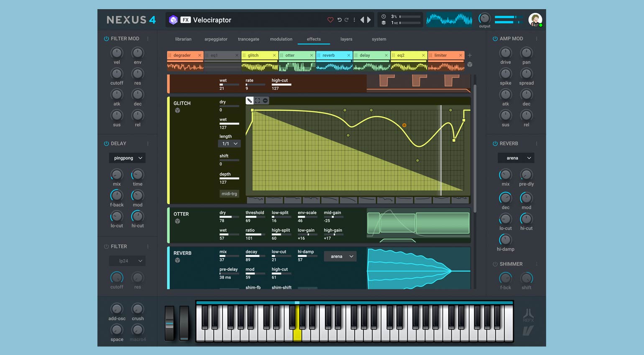This screenshot has width=644, height=355.
Task: Click the FX preset cube icon left of Velociraptor
Action: point(173,20)
